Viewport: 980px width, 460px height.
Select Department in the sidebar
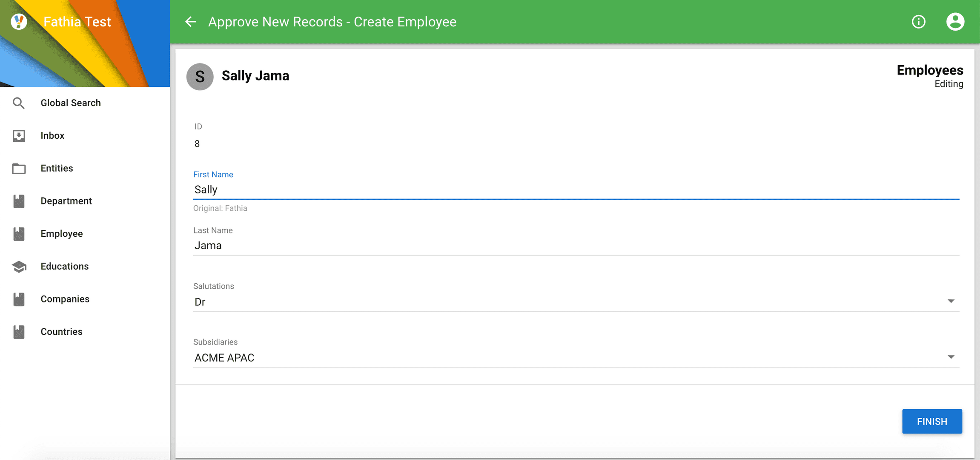85,201
